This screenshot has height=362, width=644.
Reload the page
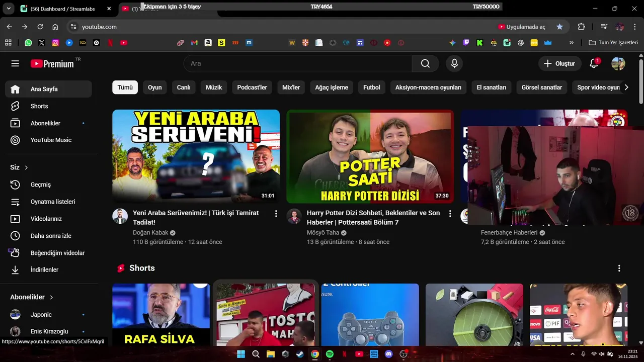(40, 27)
